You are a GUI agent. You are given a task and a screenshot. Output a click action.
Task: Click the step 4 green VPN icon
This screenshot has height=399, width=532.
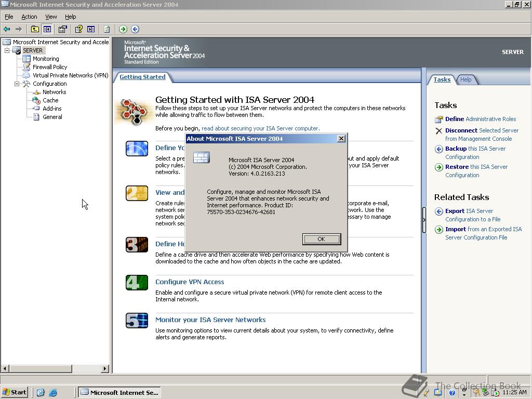(x=137, y=283)
